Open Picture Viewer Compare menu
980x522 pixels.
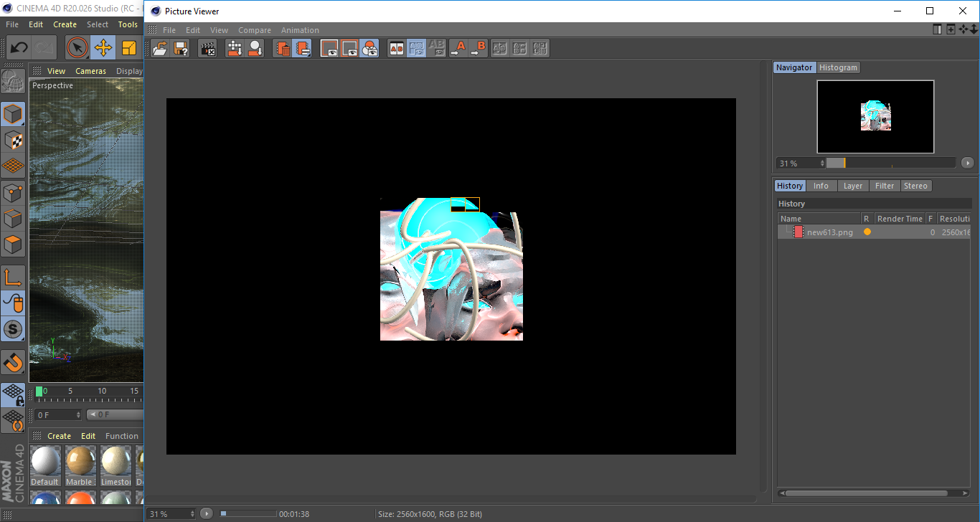(255, 30)
